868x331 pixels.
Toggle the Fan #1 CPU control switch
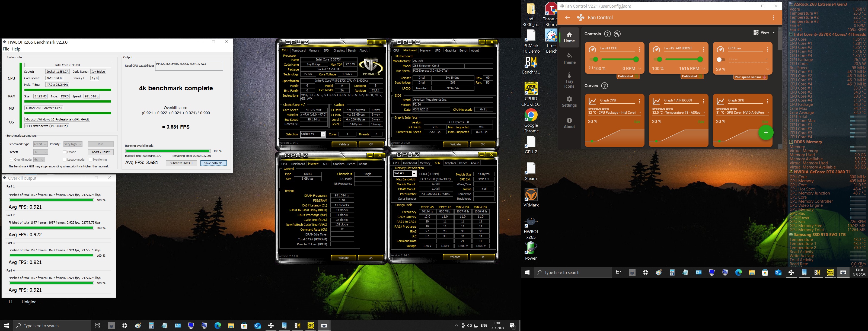[x=593, y=60]
